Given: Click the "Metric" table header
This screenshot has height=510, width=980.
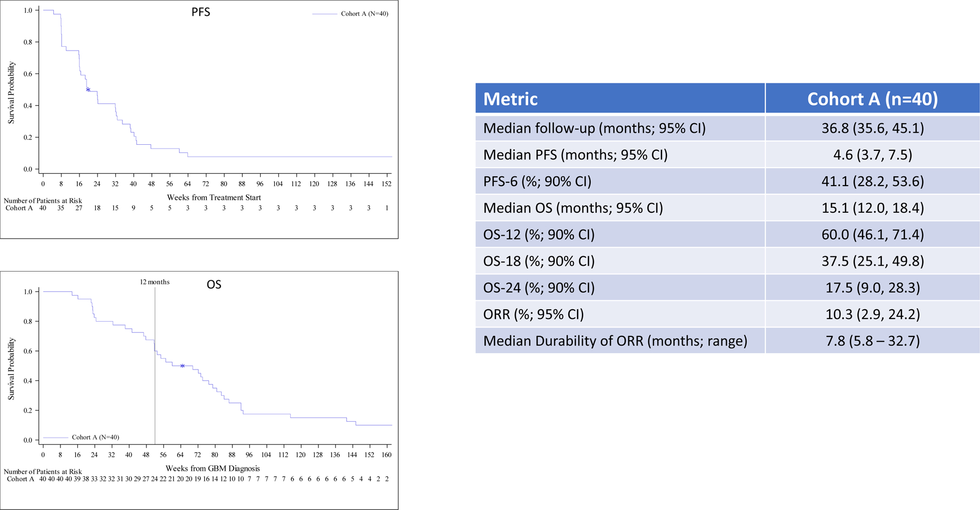Looking at the screenshot, I should pyautogui.click(x=510, y=99).
